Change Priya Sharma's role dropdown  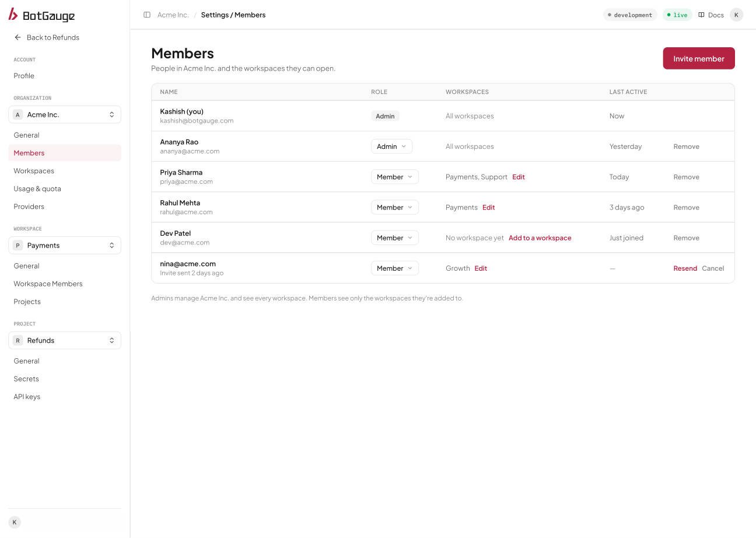[394, 177]
